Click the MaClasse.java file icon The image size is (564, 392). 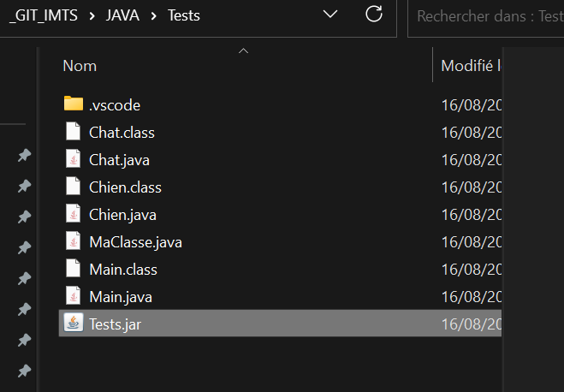pyautogui.click(x=74, y=241)
